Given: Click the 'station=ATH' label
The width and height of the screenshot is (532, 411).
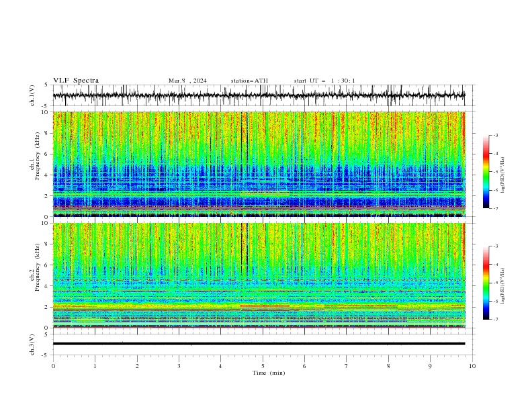Looking at the screenshot, I should click(x=249, y=81).
